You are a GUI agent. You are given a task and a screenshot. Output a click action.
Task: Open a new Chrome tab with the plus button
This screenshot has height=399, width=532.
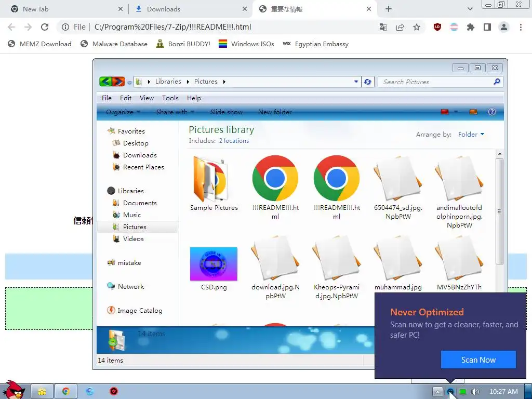(x=389, y=9)
